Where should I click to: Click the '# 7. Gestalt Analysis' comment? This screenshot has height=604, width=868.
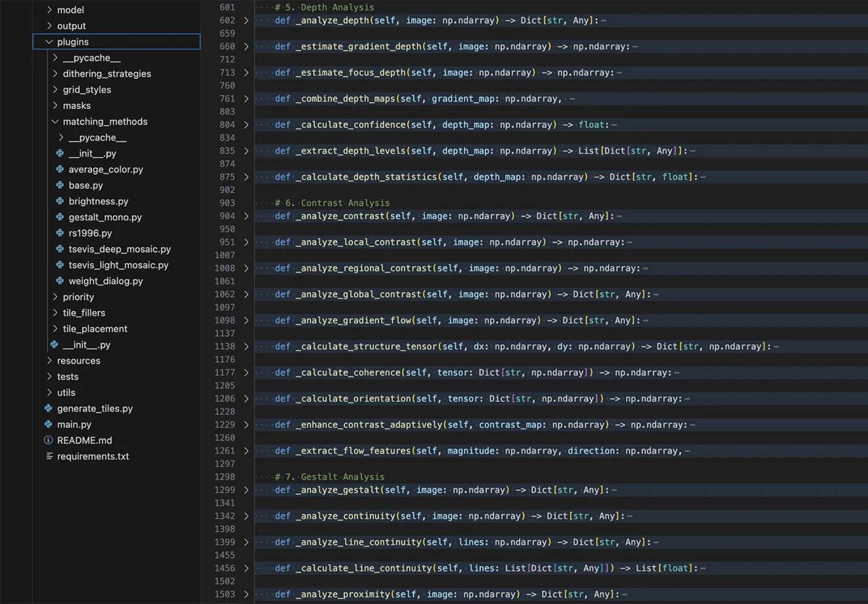329,477
